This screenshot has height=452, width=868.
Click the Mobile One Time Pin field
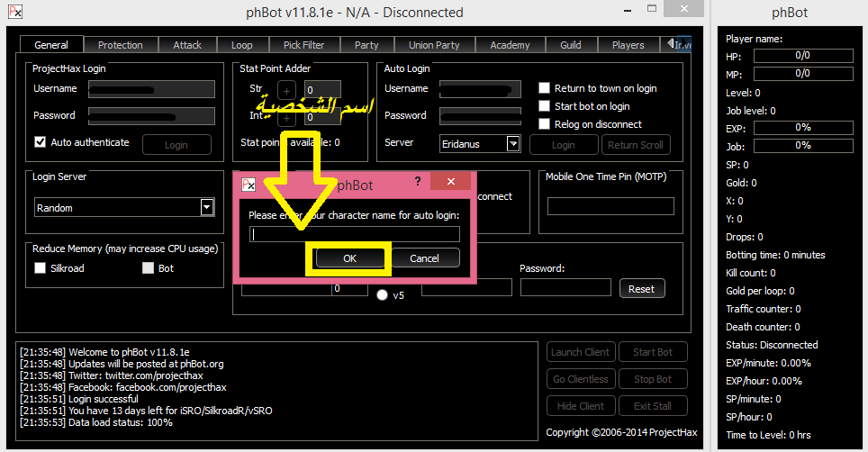point(610,206)
